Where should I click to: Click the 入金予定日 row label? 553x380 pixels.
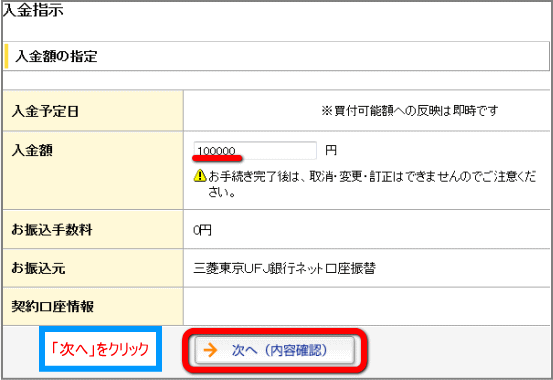(45, 111)
